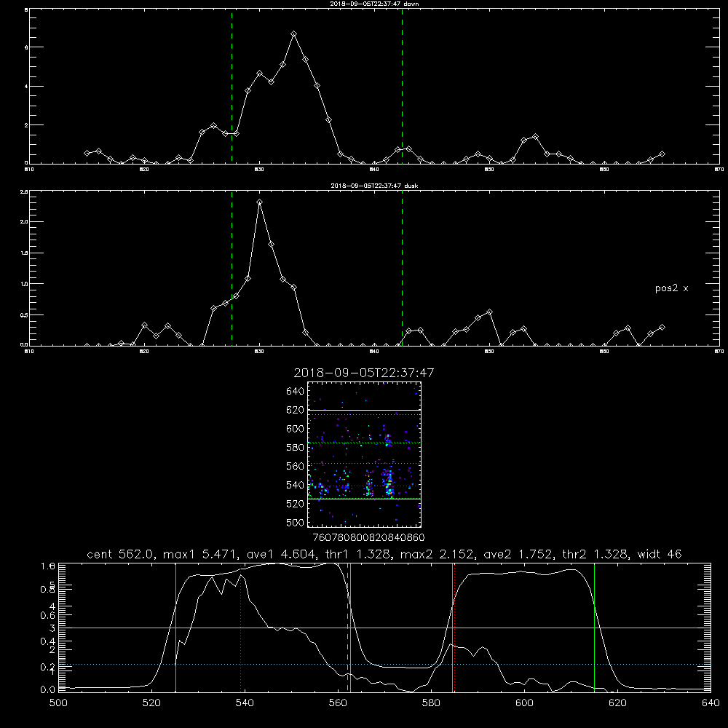Click the last diamond marker of the dusk plot
The height and width of the screenshot is (728, 728).
(x=662, y=328)
